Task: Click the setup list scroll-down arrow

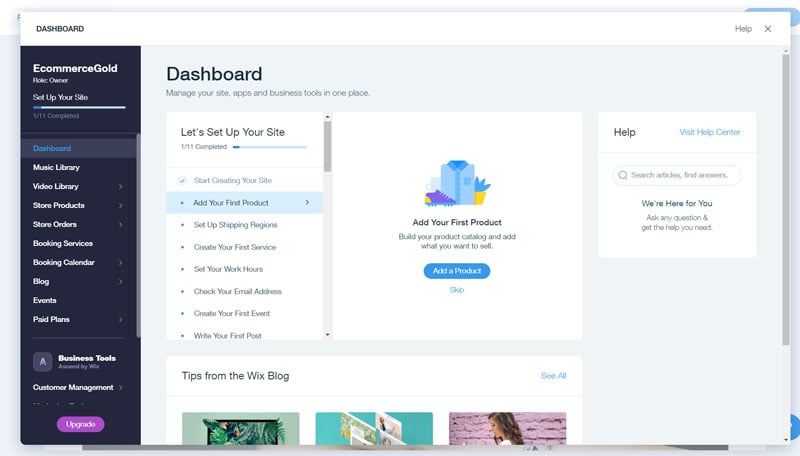Action: click(328, 335)
